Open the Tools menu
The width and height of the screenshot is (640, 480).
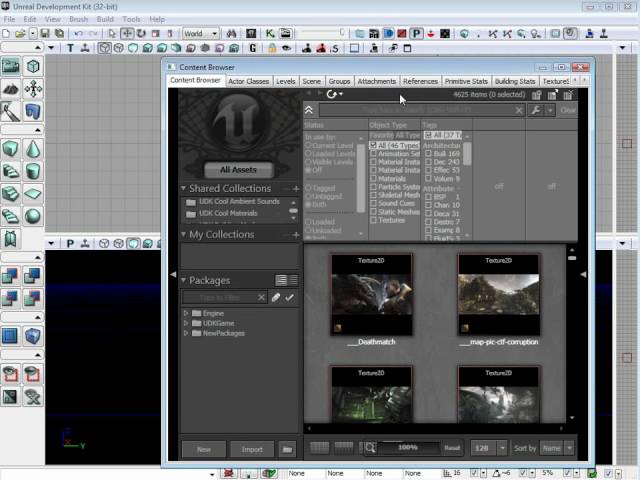(x=131, y=19)
